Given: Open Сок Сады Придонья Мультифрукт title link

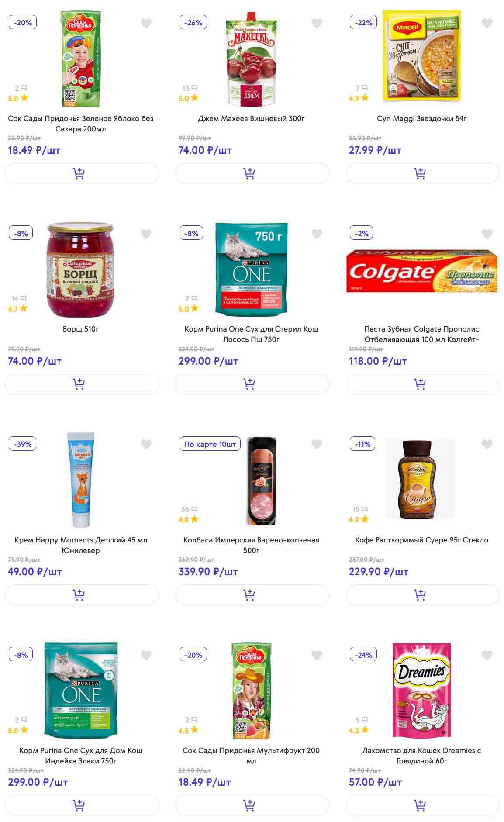Looking at the screenshot, I should 251,756.
